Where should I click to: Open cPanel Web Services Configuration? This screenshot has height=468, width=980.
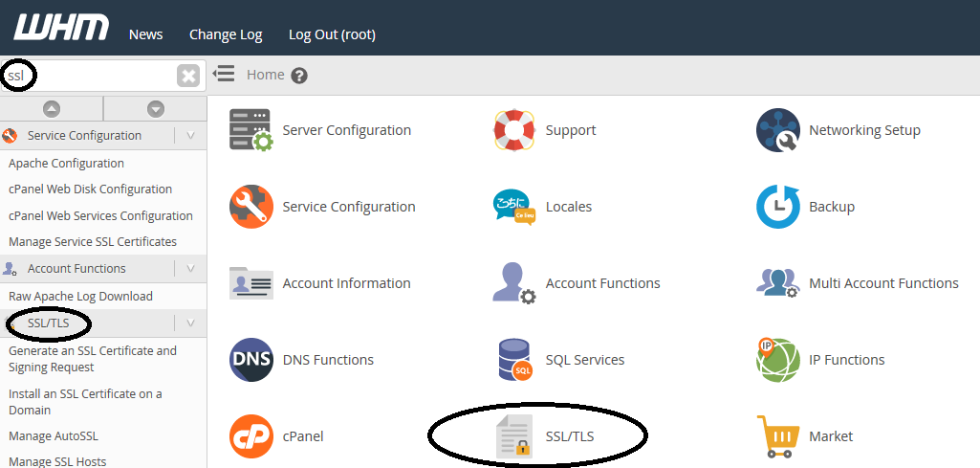[100, 216]
